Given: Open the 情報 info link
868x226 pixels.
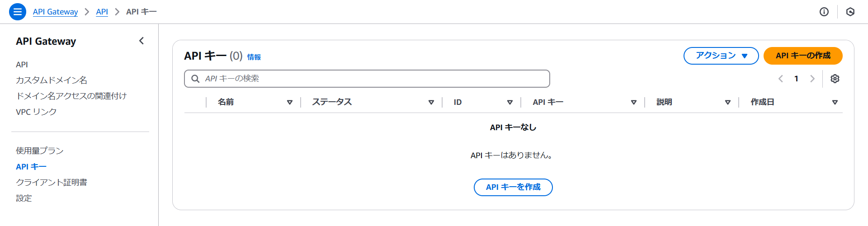Looking at the screenshot, I should [x=254, y=57].
